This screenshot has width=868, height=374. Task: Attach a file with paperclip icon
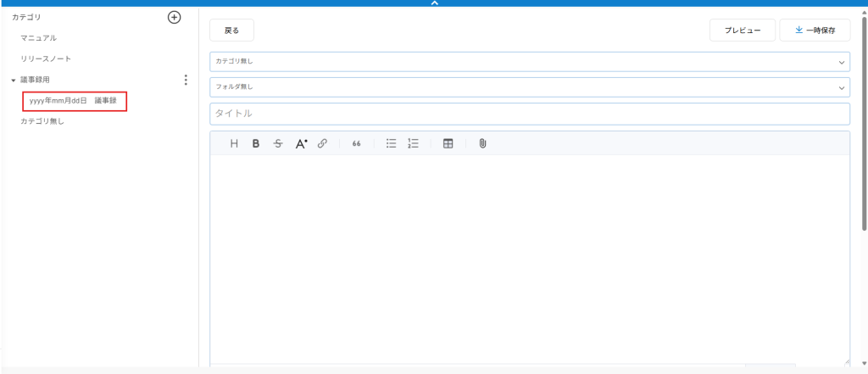482,144
